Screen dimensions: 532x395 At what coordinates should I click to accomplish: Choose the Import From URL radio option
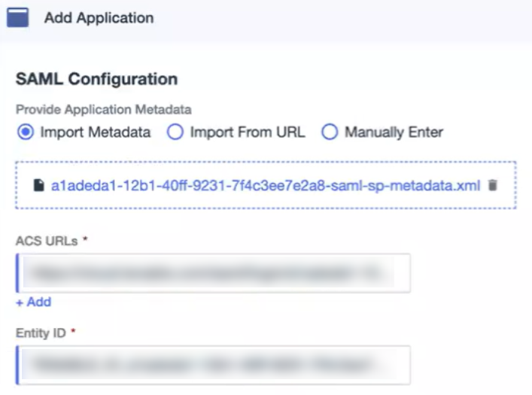[x=175, y=132]
